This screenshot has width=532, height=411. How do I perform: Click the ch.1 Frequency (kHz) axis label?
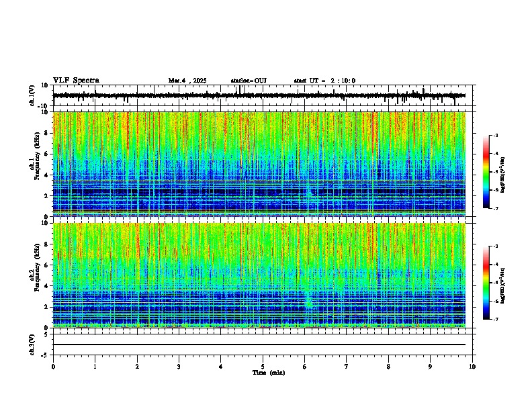[x=37, y=156]
